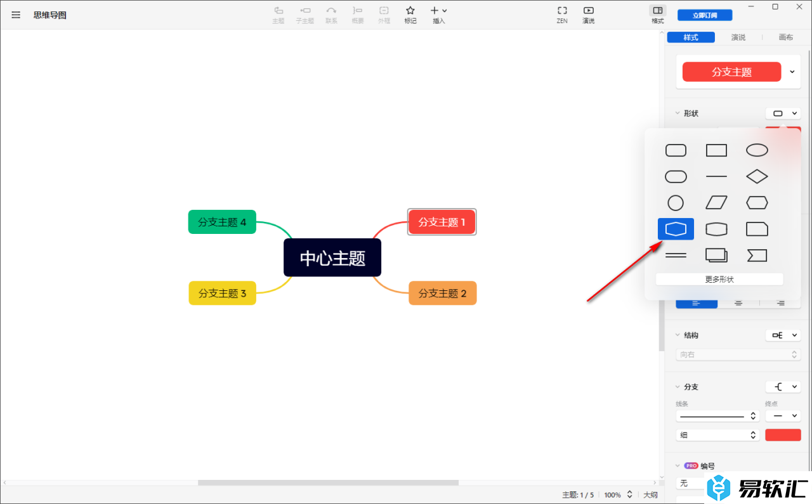Open the branch style dropdown beside 分支
The height and width of the screenshot is (504, 812).
[783, 387]
